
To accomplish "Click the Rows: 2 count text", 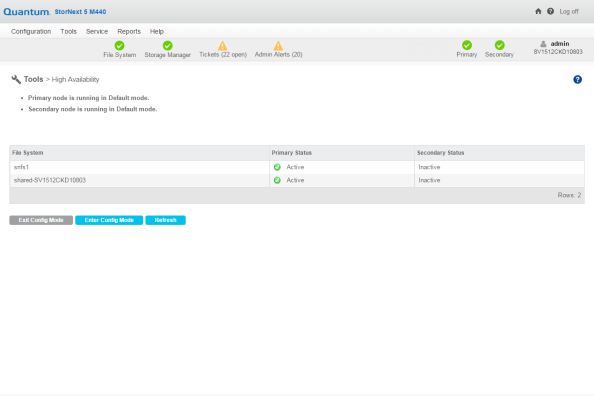I will click(569, 195).
